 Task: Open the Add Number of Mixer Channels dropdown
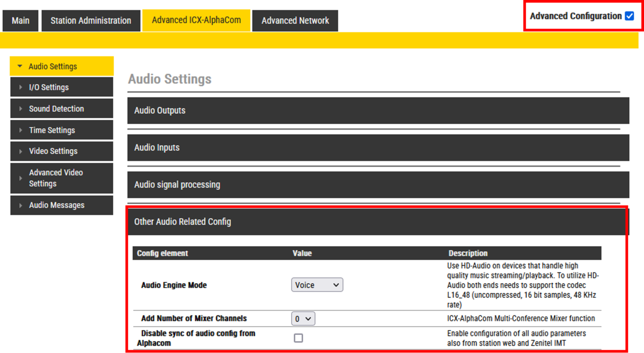pos(303,318)
